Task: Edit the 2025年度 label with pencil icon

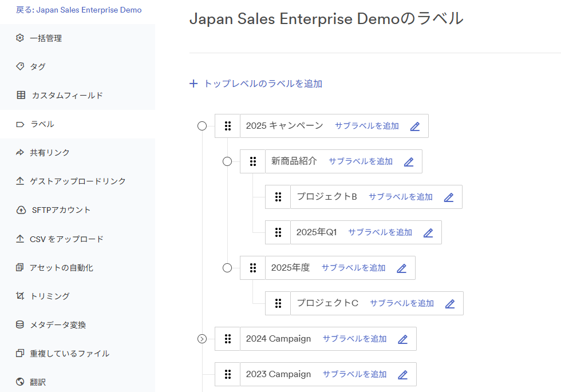Action: pyautogui.click(x=402, y=268)
